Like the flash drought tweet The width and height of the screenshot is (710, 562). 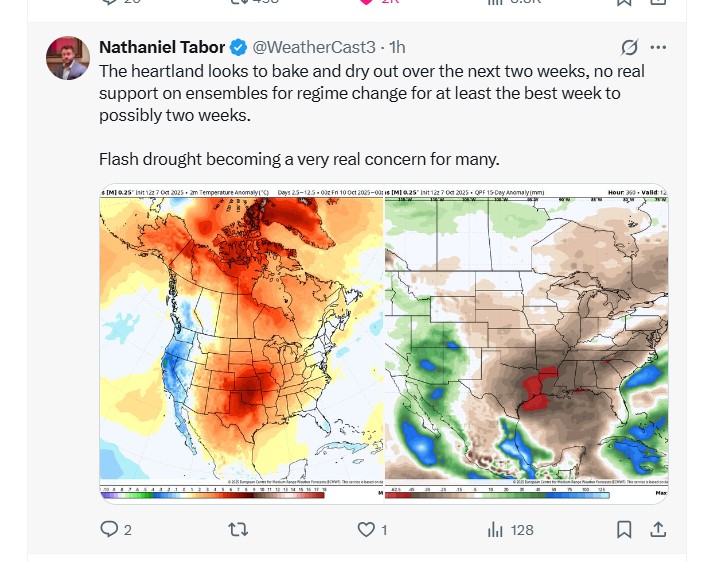[x=367, y=530]
